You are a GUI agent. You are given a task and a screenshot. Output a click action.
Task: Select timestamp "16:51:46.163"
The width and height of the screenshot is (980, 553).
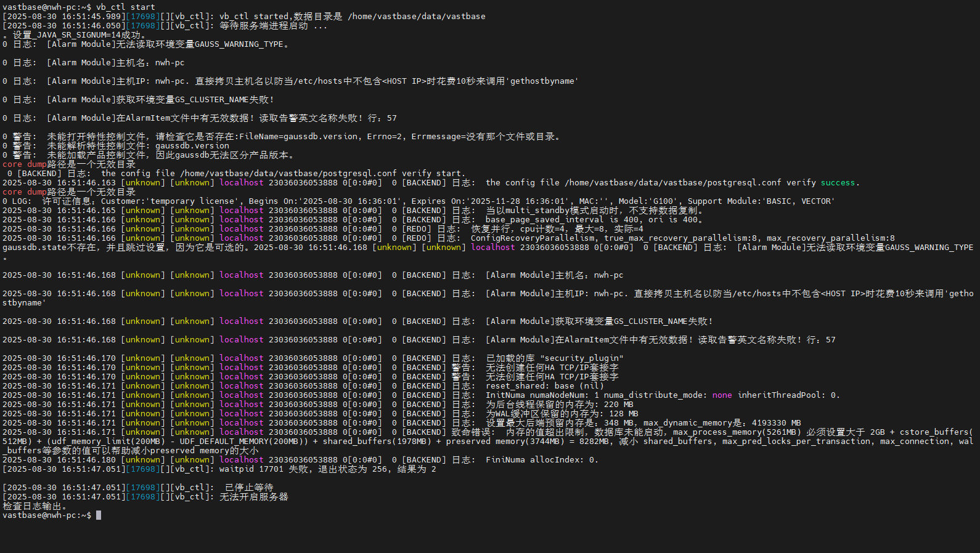click(86, 183)
